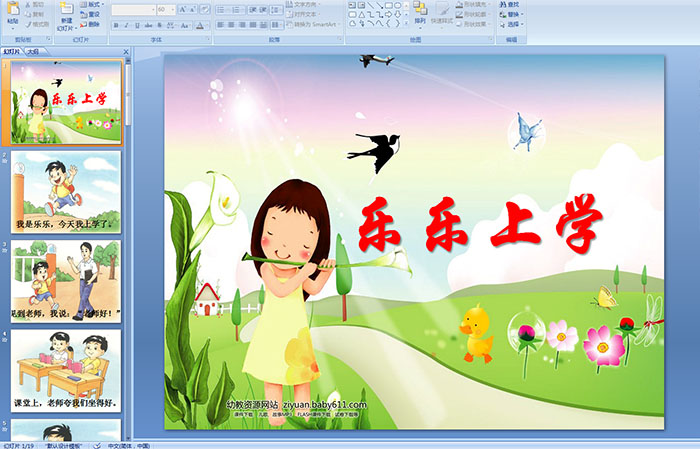Screen dimensions: 700x449
Task: Click the New Slide (新建幻灯片) icon
Action: click(67, 10)
